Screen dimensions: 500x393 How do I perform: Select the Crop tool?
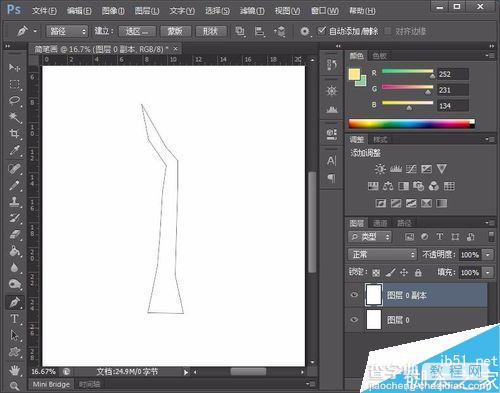[x=14, y=134]
